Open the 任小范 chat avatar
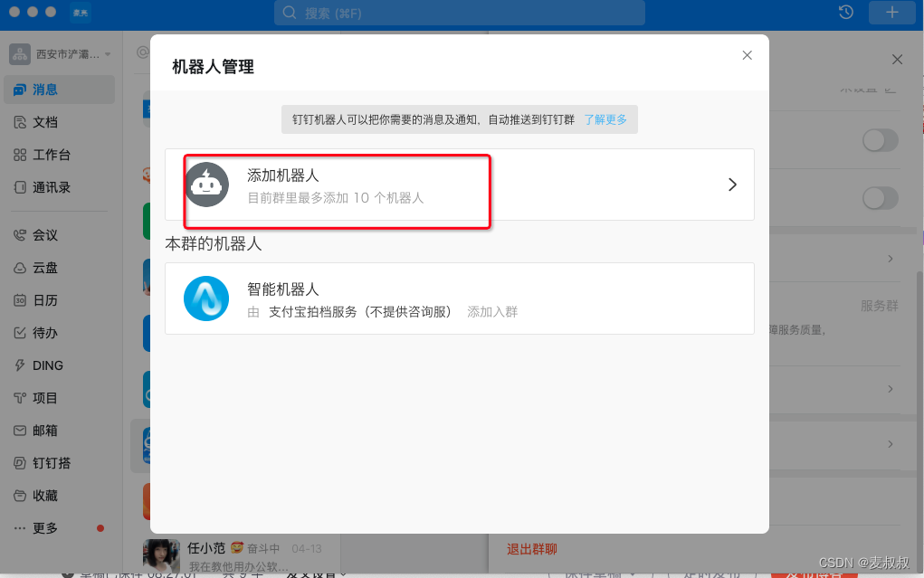 [x=161, y=555]
